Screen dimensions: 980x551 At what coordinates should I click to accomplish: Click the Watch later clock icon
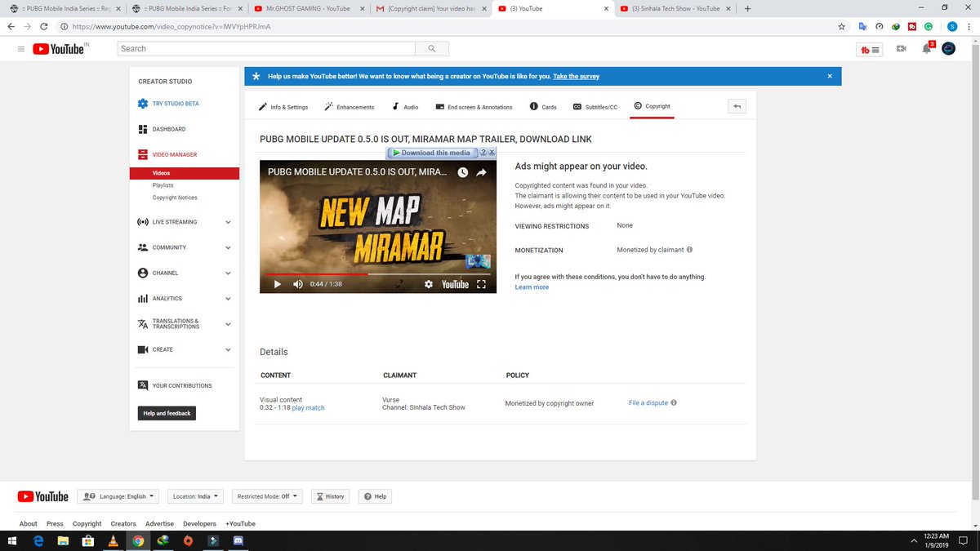[462, 172]
